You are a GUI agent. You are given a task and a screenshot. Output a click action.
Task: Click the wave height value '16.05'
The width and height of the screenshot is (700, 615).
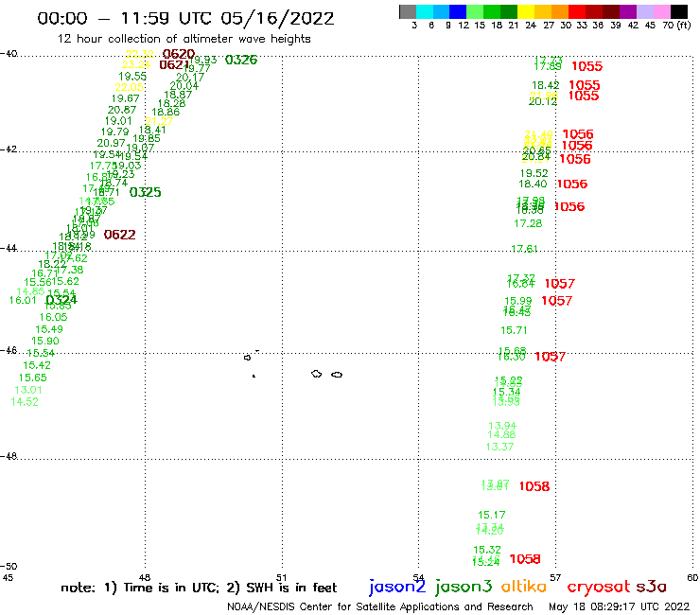coord(54,317)
